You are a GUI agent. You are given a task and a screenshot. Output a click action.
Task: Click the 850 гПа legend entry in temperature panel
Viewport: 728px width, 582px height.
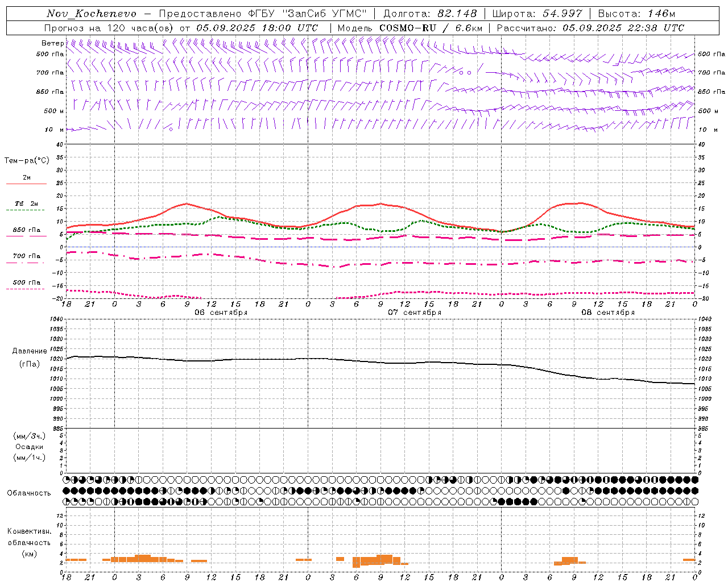click(x=26, y=230)
